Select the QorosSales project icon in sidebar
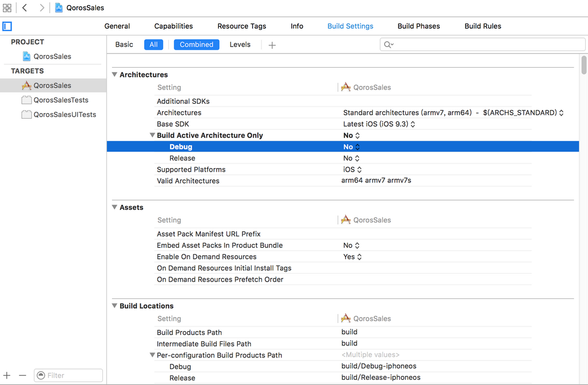This screenshot has width=588, height=385. point(26,56)
